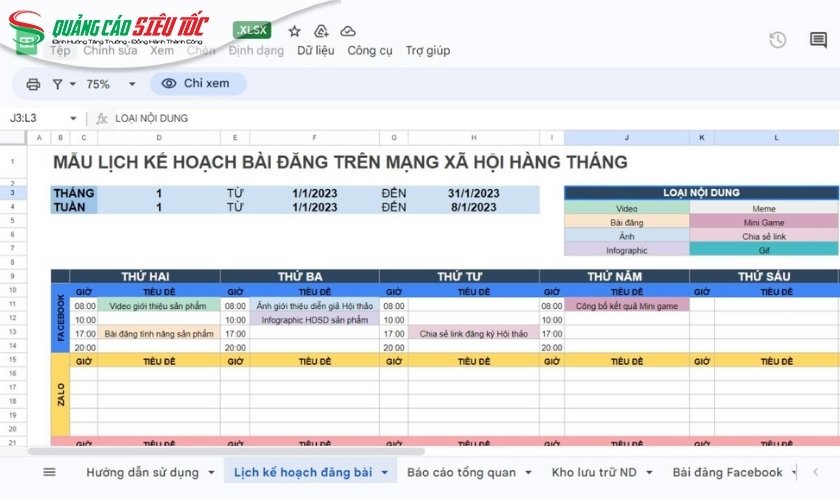Open the comments panel icon
The image size is (840, 500).
[818, 40]
